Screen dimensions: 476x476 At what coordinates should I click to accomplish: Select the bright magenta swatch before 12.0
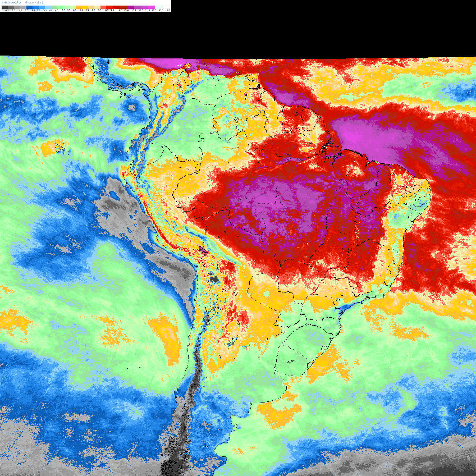click(152, 7)
